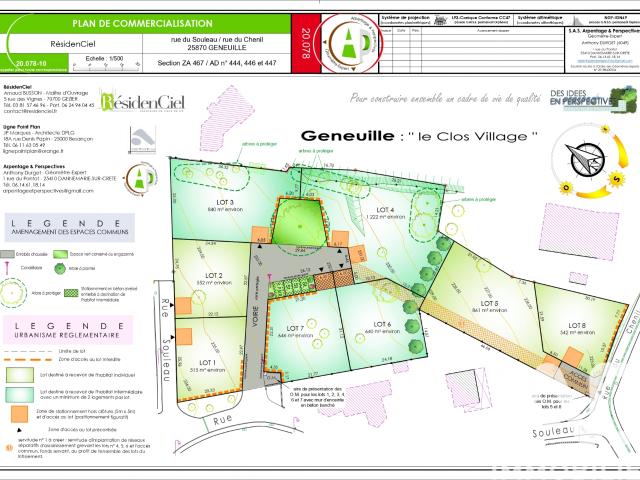This screenshot has height=480, width=640.
Task: Click the street lamp legend icon
Action: click(x=7, y=268)
